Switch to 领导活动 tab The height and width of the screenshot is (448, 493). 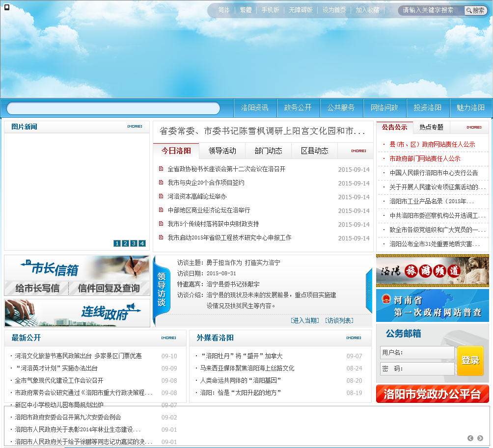coord(222,151)
